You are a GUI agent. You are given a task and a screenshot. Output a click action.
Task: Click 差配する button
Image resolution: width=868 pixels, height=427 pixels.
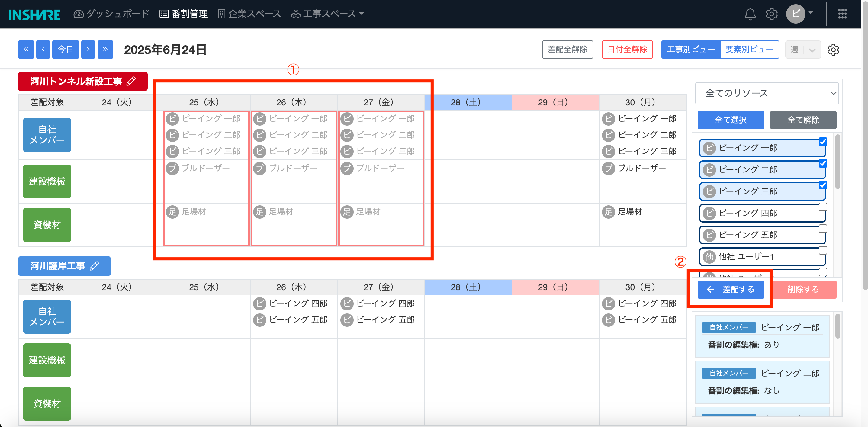pos(731,290)
